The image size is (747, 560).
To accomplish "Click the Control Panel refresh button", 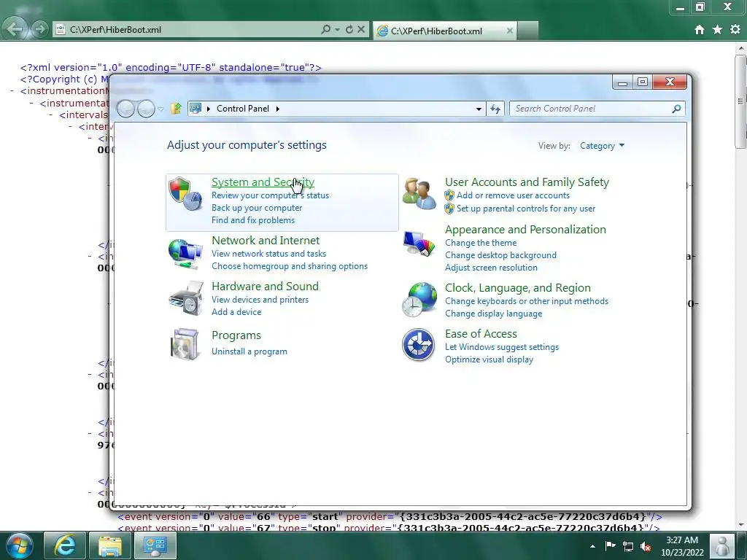I will (x=495, y=109).
